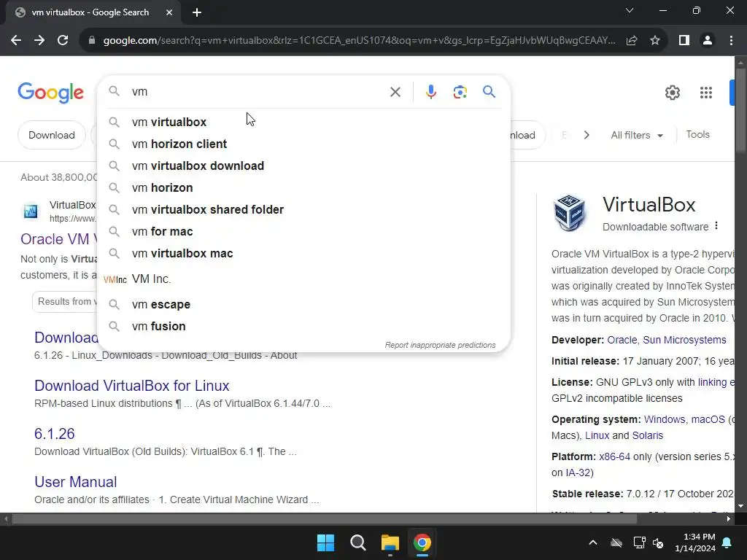This screenshot has width=747, height=560.
Task: Open Download VirtualBox for Linux link
Action: [131, 385]
